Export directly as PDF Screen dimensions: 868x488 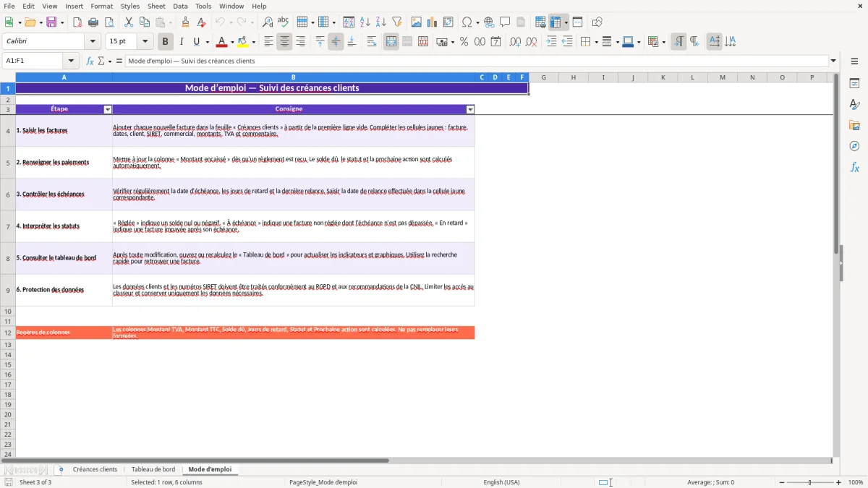[77, 22]
